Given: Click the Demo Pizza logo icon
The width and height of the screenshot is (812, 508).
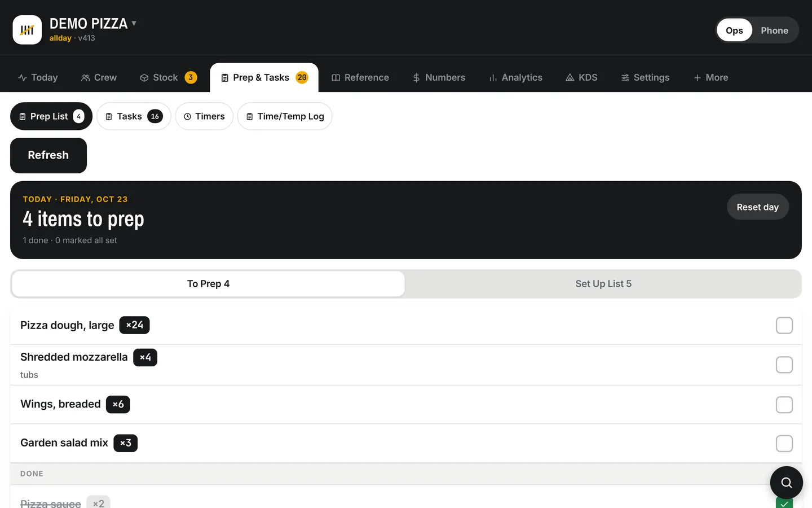Looking at the screenshot, I should [27, 30].
